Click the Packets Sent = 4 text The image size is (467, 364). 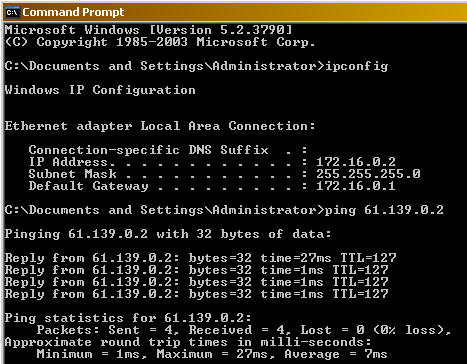point(108,330)
